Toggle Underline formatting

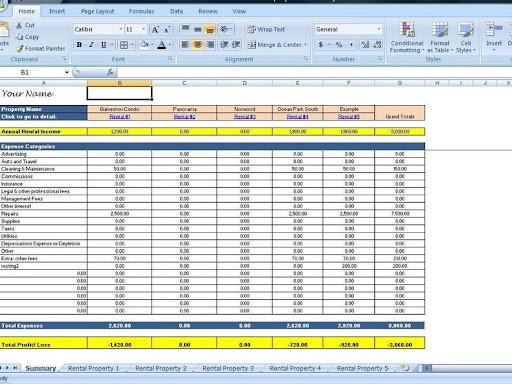tap(104, 45)
